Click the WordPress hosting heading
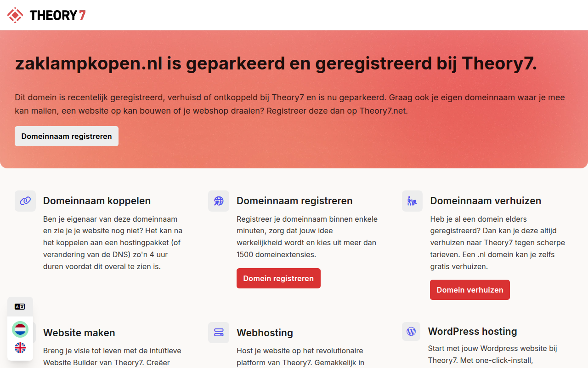588x368 pixels. coord(472,331)
